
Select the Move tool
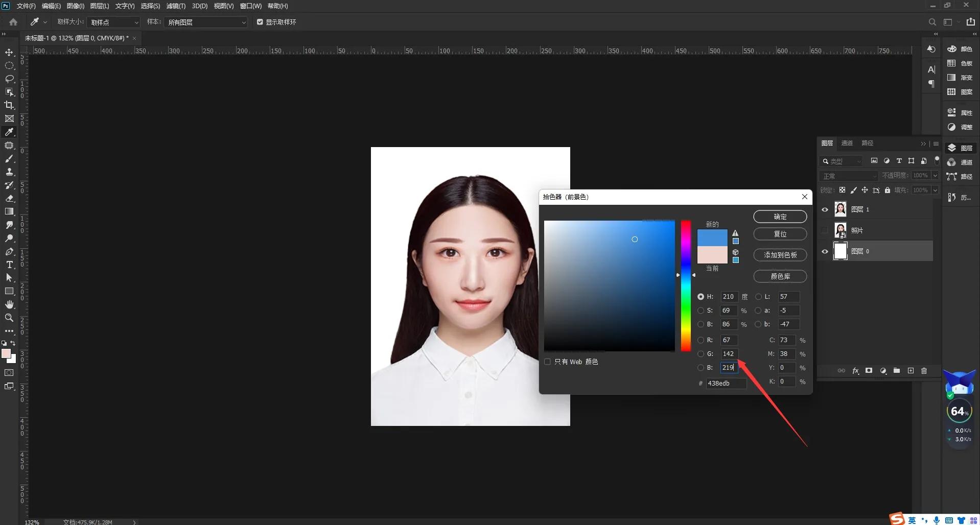[x=9, y=52]
